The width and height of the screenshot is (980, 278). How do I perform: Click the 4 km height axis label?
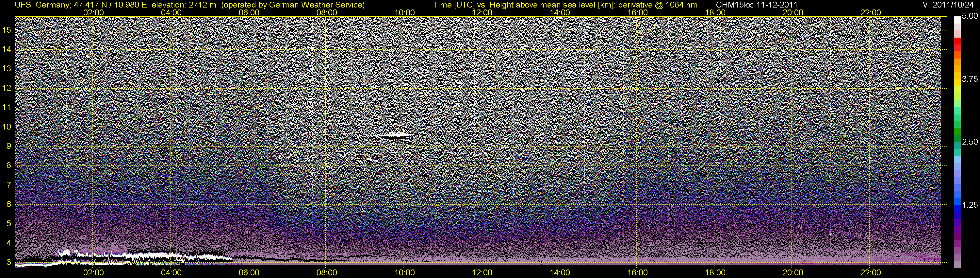pyautogui.click(x=9, y=243)
